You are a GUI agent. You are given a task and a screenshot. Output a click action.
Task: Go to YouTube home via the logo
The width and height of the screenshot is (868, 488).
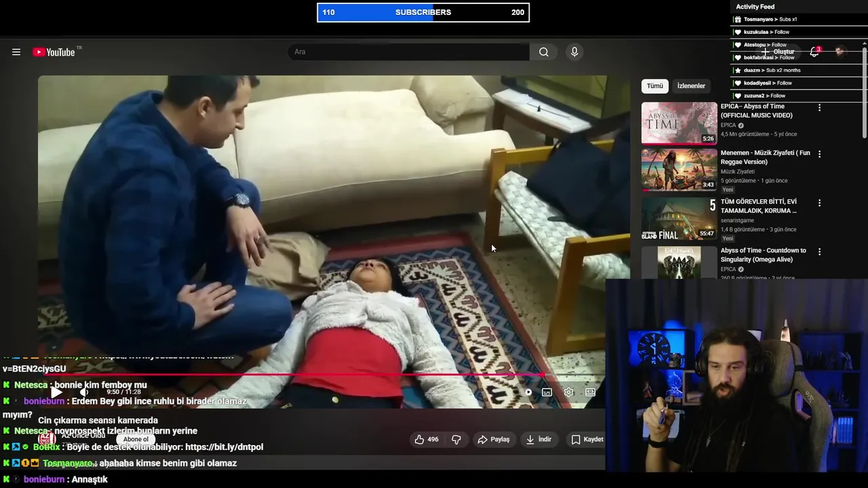click(54, 52)
